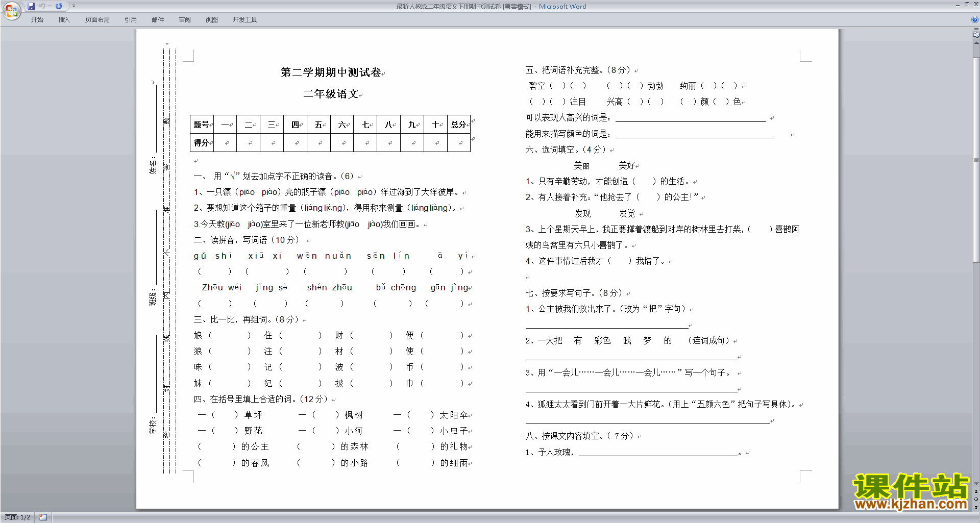Click the 题号 table cell
This screenshot has height=523, width=980.
pyautogui.click(x=202, y=124)
